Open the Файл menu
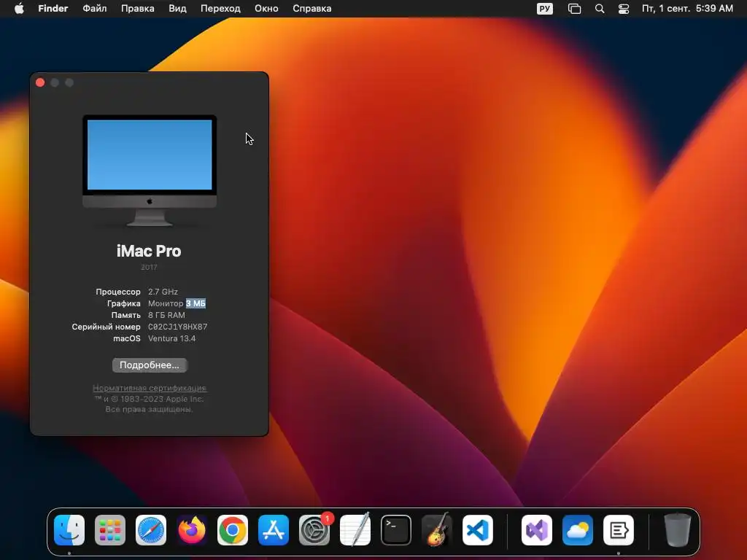The image size is (747, 560). pos(94,9)
